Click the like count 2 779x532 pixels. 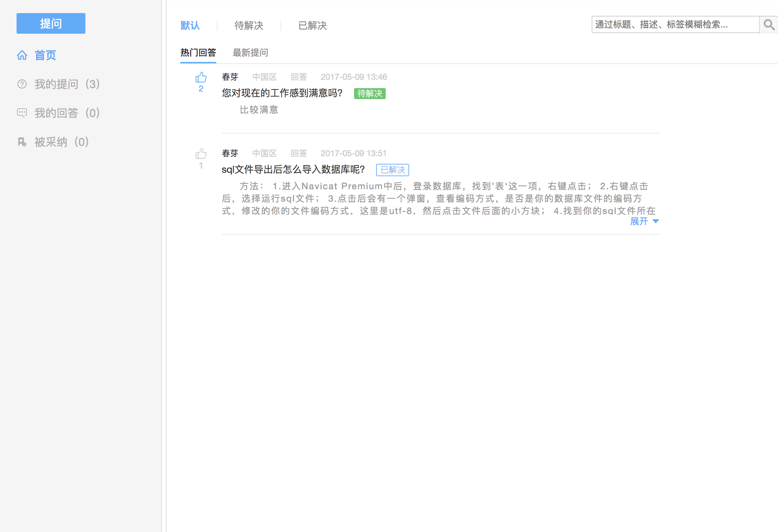(201, 89)
